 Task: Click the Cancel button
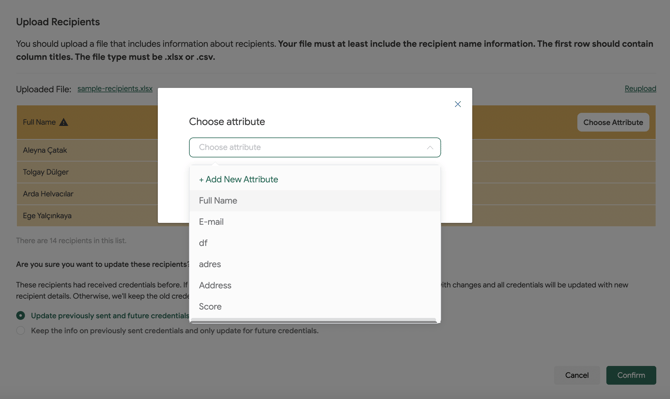[x=577, y=375]
